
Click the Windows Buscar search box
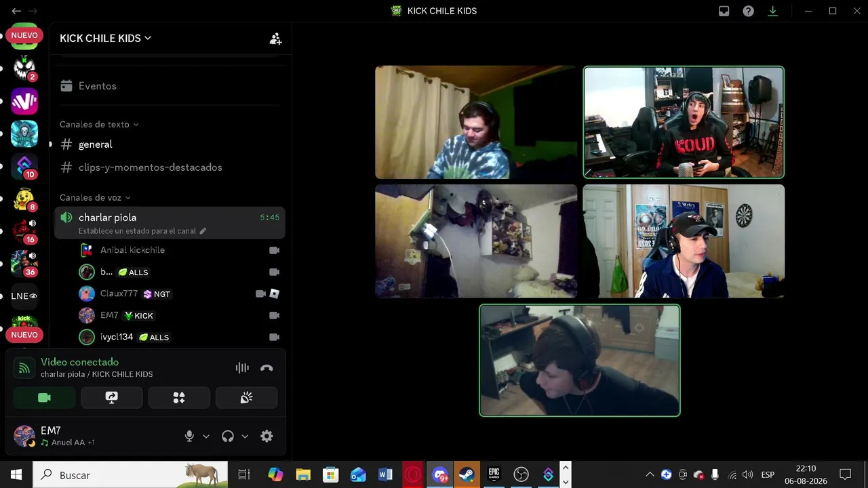click(x=130, y=475)
